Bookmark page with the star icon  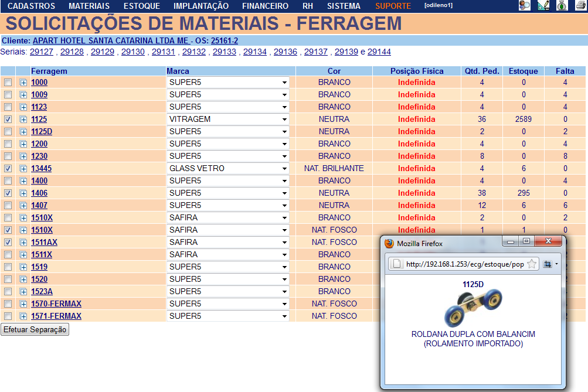(532, 264)
